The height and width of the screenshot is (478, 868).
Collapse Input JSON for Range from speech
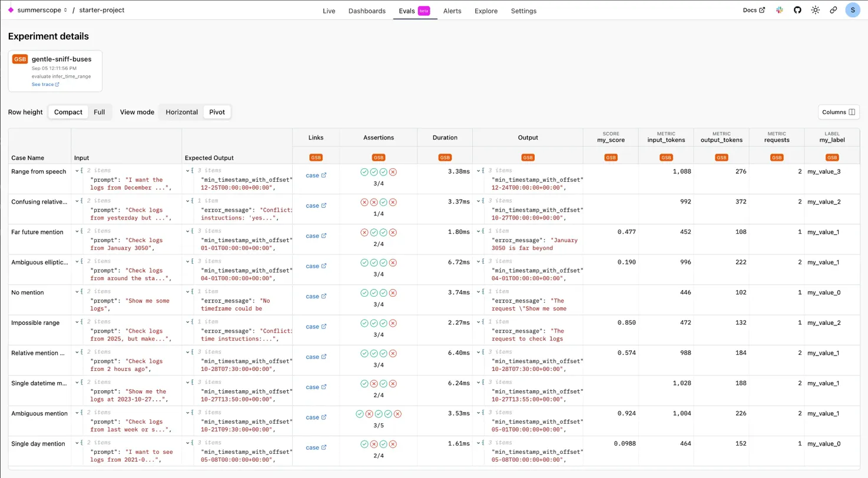(x=77, y=171)
